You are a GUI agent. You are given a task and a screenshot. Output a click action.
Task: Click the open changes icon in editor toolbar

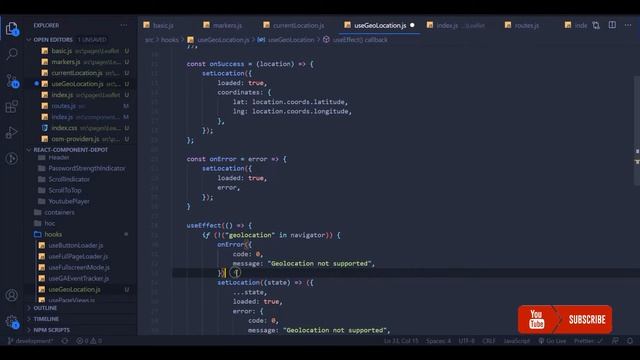pyautogui.click(x=596, y=25)
